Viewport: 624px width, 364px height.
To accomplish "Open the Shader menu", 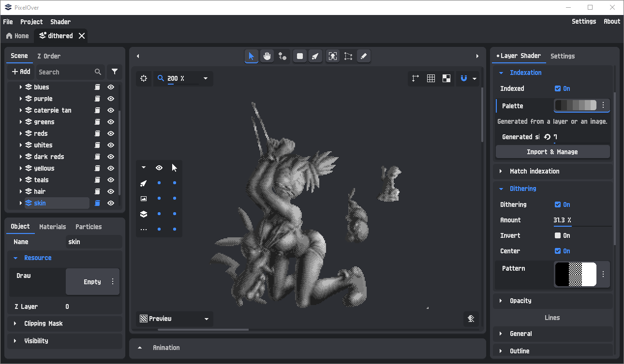I will pos(60,22).
